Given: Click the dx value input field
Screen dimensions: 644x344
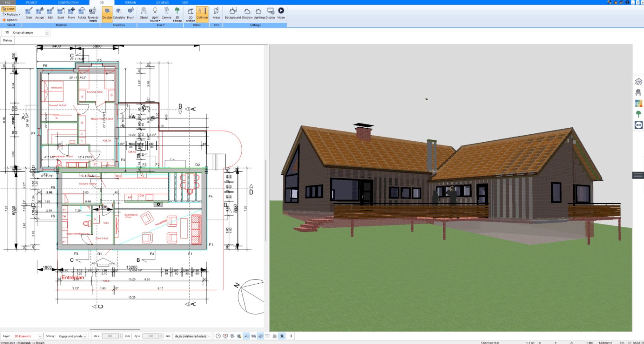Looking at the screenshot, I should pos(110,336).
